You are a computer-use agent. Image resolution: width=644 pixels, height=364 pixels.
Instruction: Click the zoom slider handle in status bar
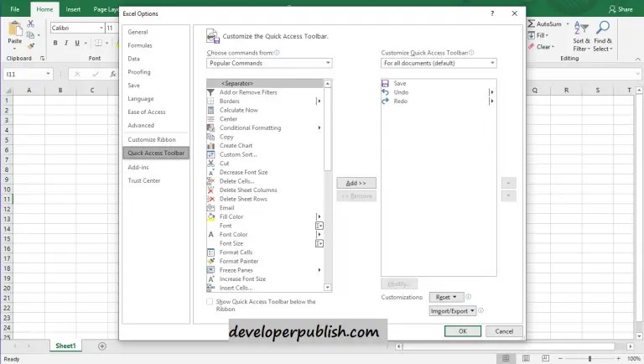point(589,359)
